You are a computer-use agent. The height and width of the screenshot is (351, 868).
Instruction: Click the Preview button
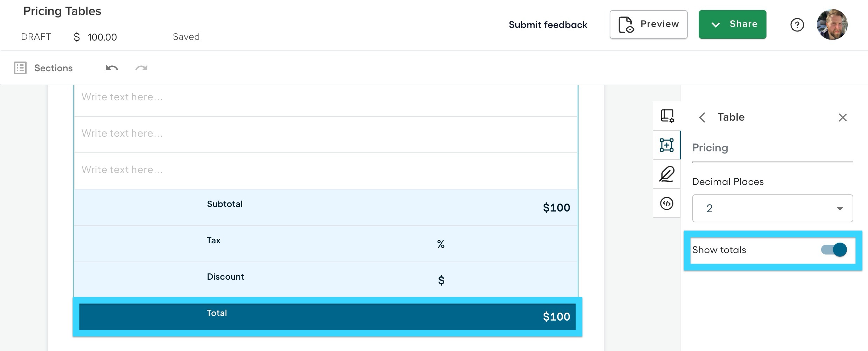649,24
